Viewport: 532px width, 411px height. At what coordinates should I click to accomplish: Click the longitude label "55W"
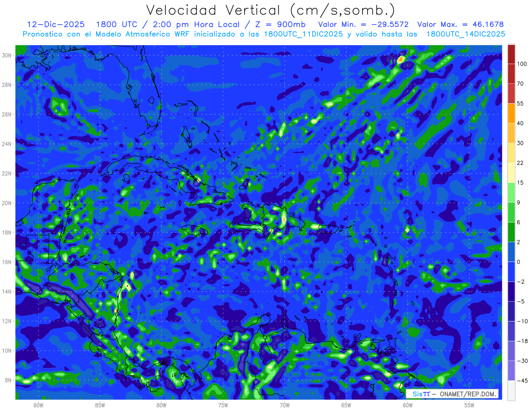pos(469,405)
